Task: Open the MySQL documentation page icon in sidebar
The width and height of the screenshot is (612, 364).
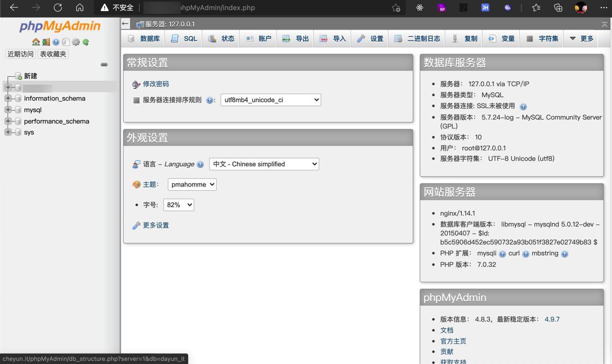Action: point(66,42)
